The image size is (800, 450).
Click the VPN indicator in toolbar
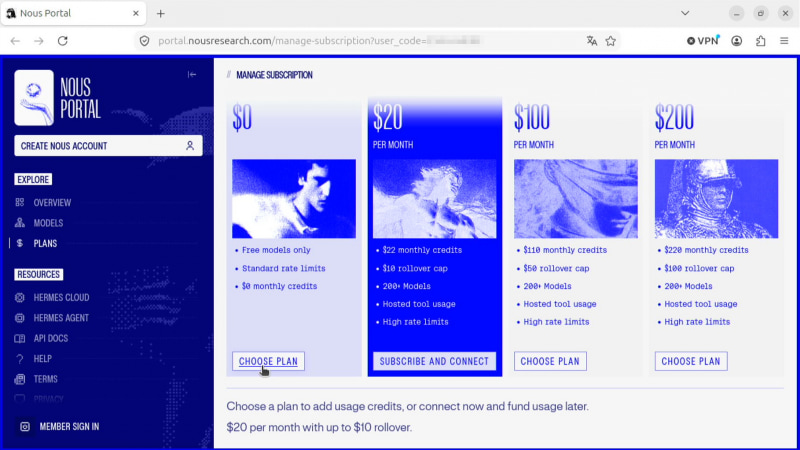[x=703, y=41]
